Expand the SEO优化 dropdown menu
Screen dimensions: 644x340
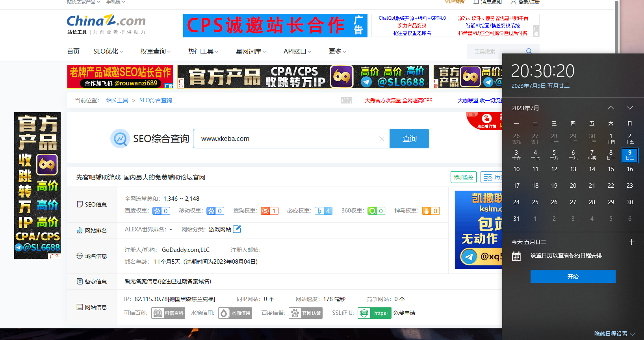tap(108, 52)
